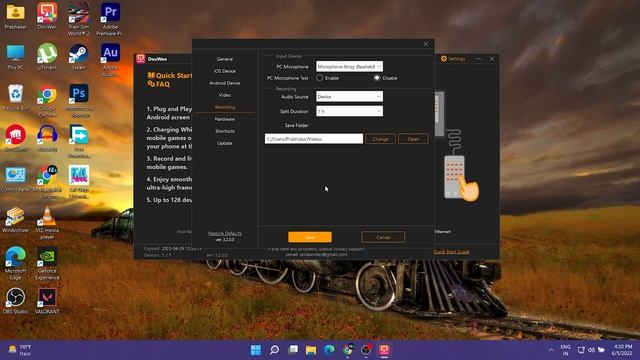
Task: Click the VLC media player cone icon
Action: pyautogui.click(x=47, y=223)
